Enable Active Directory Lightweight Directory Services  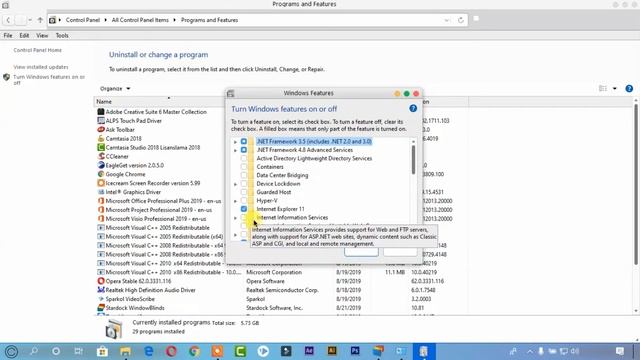[244, 158]
